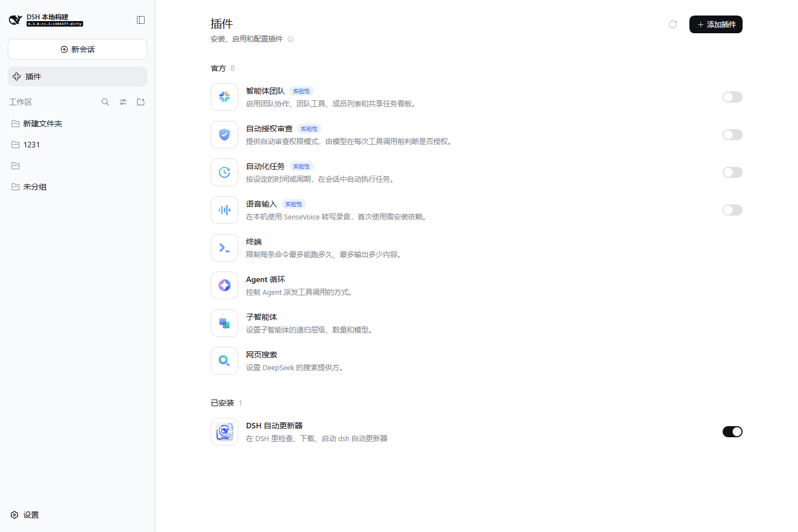798x532 pixels.
Task: Enable the 自动授权审查 toggle
Action: (x=732, y=135)
